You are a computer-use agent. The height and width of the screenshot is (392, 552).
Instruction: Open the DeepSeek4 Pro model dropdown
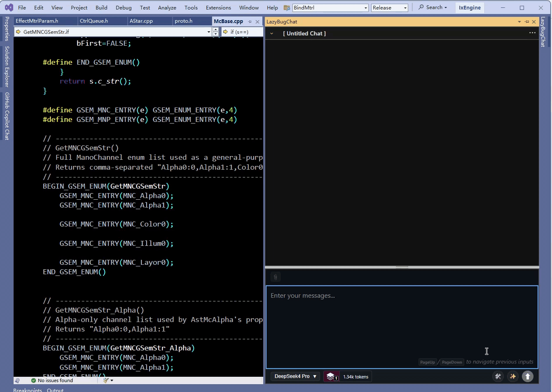(295, 376)
